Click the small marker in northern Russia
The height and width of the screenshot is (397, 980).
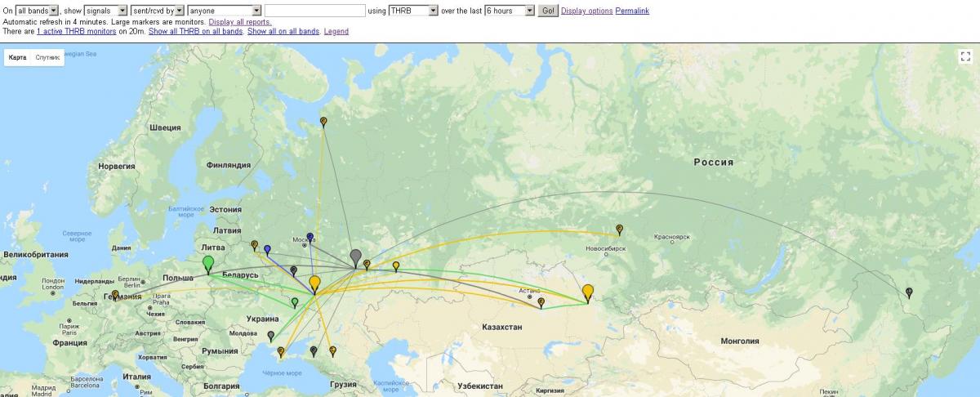coord(323,121)
